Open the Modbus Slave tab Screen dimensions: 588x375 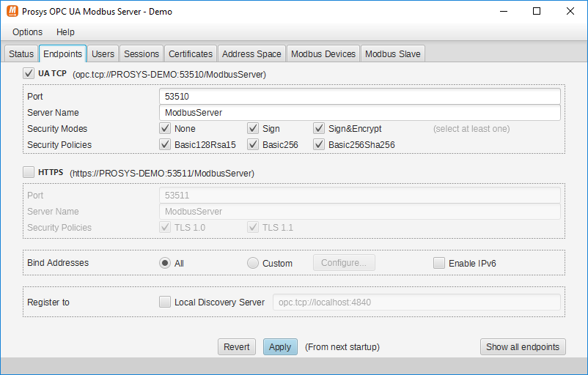point(392,53)
